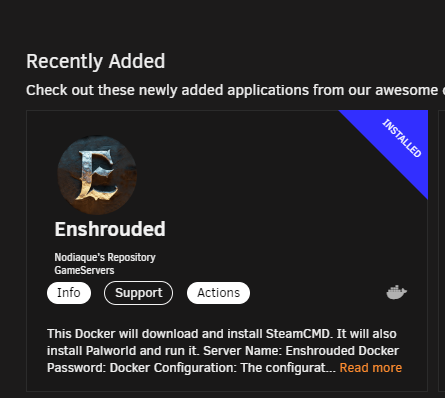The image size is (445, 398).
Task: Click the Docker whale icon
Action: (x=396, y=292)
